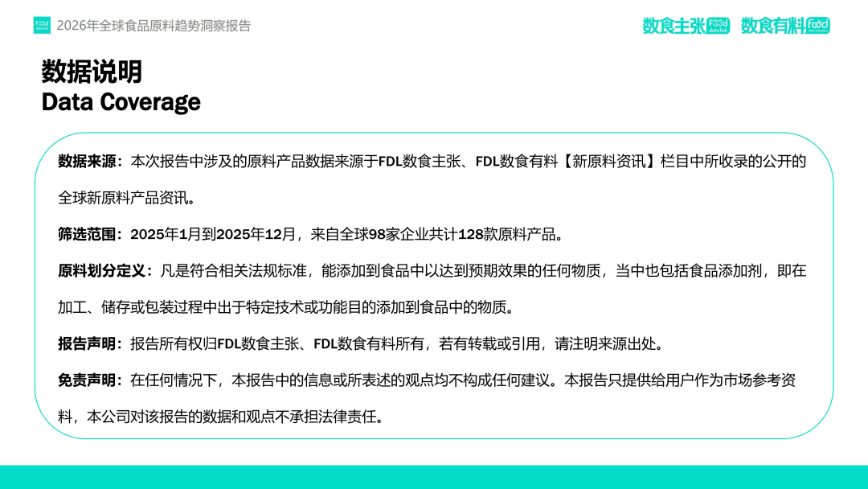Click the Foodatalink logo icon at top-left
This screenshot has width=868, height=489.
tap(42, 26)
